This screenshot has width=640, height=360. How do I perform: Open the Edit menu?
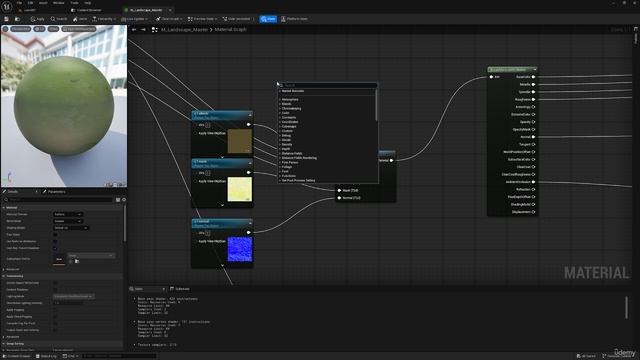(x=30, y=3)
